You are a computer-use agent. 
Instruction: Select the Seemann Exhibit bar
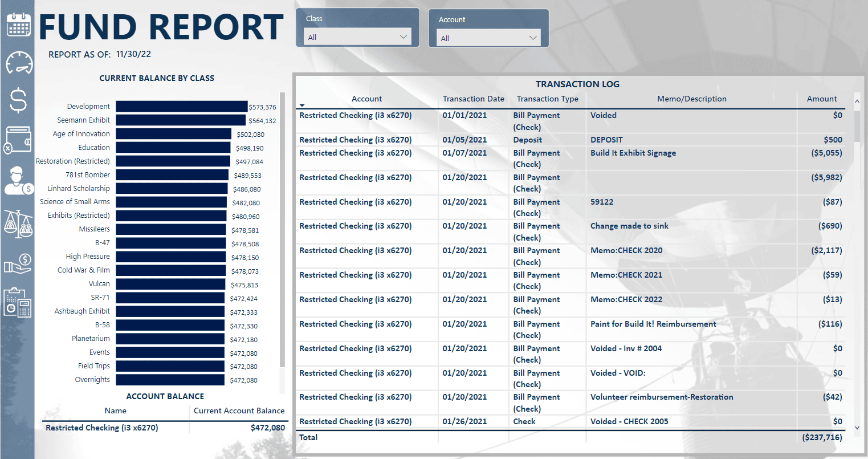pos(181,120)
